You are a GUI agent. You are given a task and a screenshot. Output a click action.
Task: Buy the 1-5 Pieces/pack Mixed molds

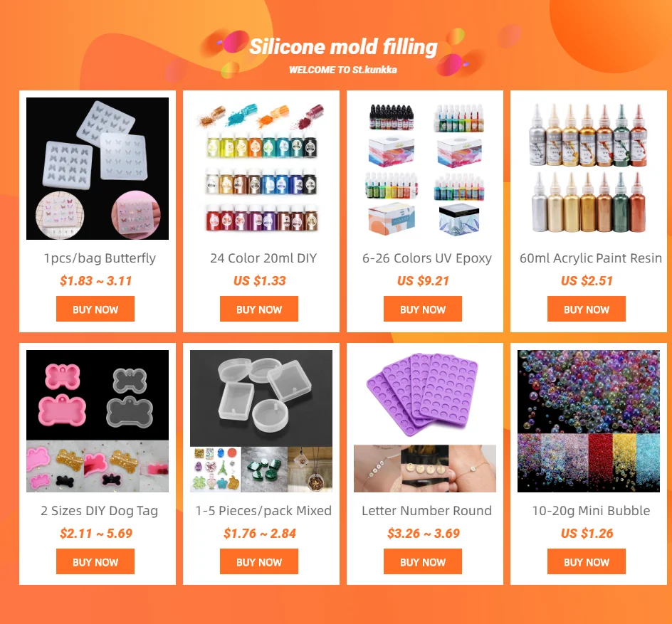point(259,561)
